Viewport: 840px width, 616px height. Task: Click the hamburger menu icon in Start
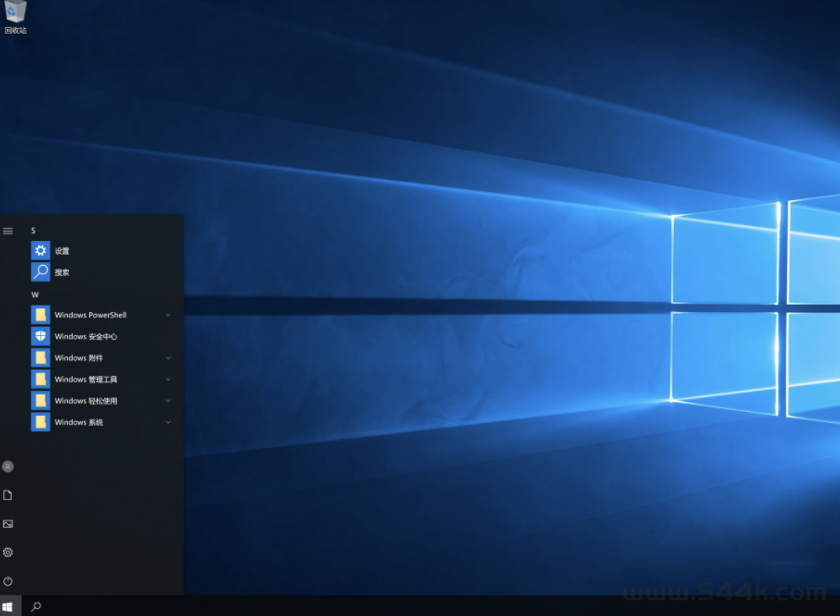click(x=8, y=231)
